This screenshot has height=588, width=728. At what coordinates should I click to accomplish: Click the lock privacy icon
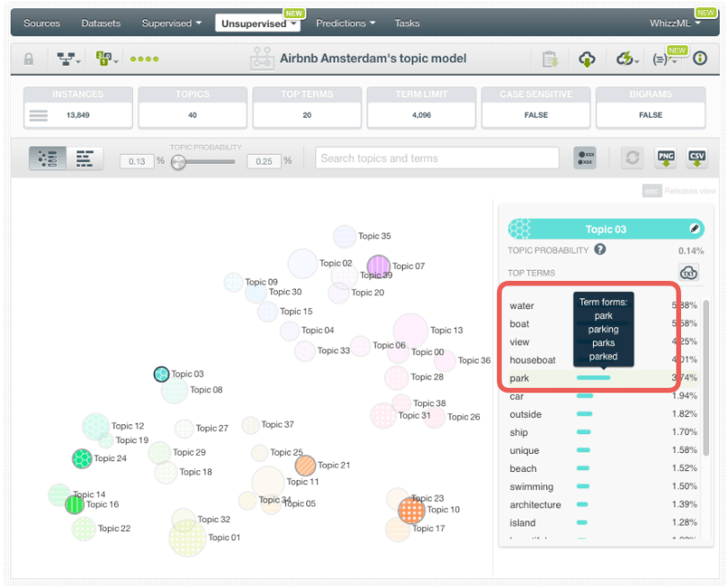[29, 59]
